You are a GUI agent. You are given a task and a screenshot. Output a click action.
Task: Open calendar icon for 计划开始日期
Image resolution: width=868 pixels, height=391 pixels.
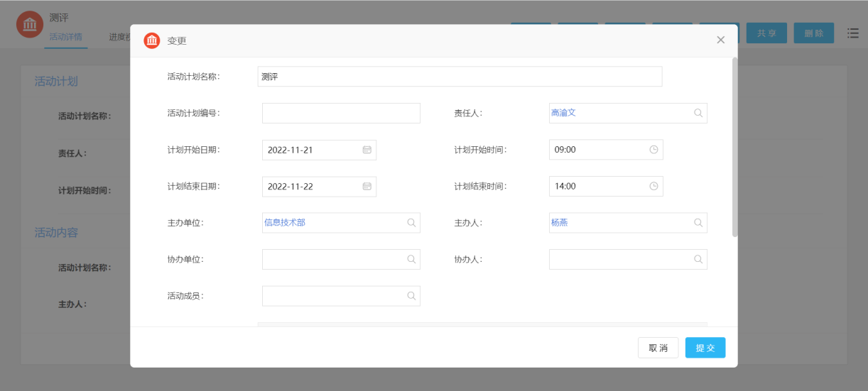coord(367,150)
